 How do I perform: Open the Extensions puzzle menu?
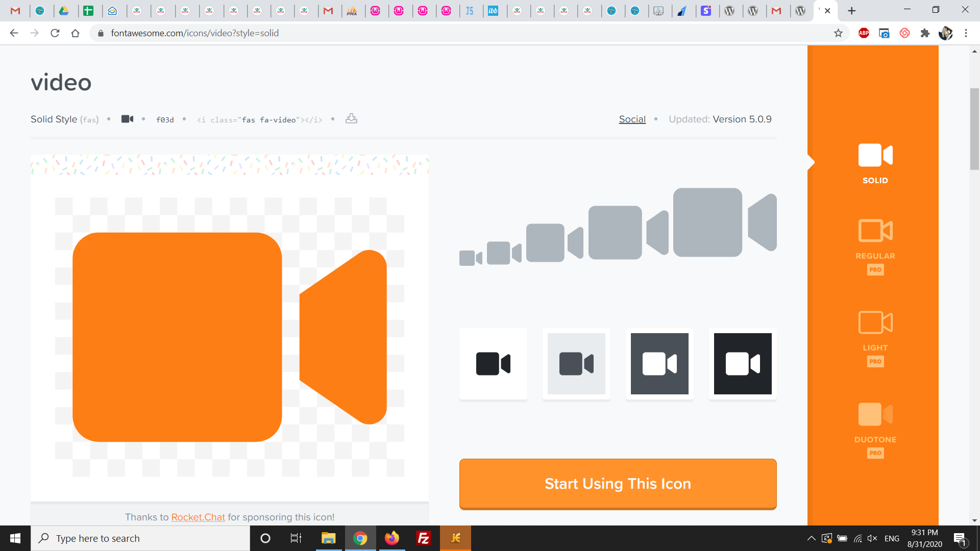click(x=925, y=33)
